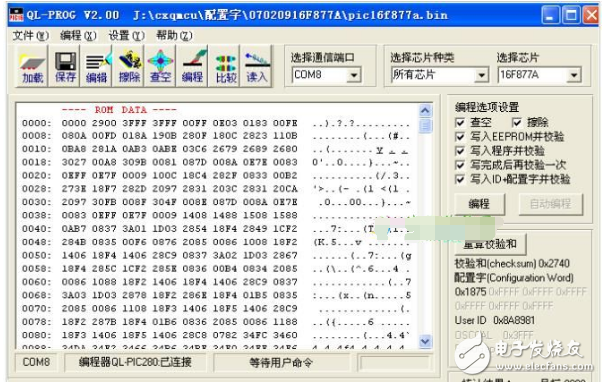Click ROM address row 0040:
Image resolution: width=602 pixels, height=383 pixels.
click(36, 229)
